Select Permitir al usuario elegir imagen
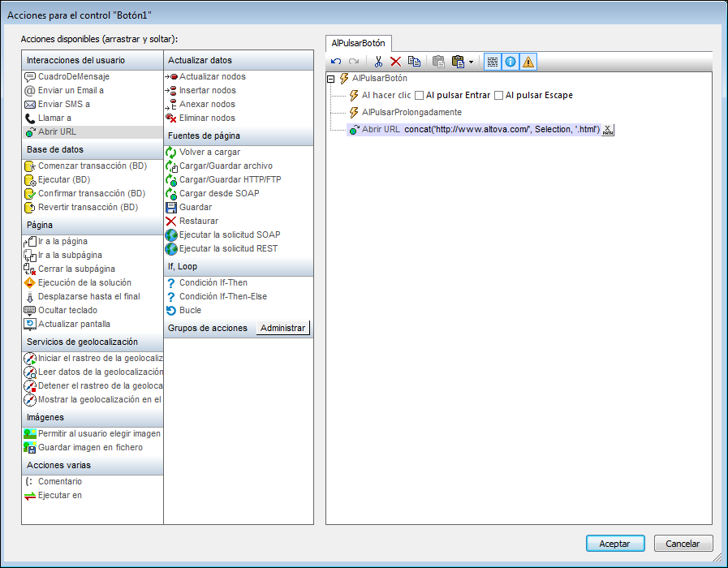 [x=93, y=434]
